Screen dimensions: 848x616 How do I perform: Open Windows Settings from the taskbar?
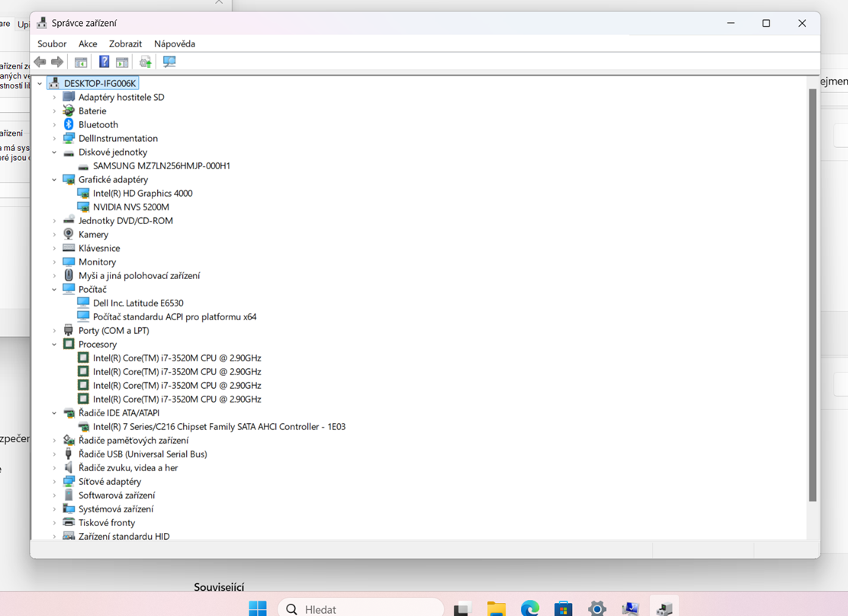click(596, 608)
